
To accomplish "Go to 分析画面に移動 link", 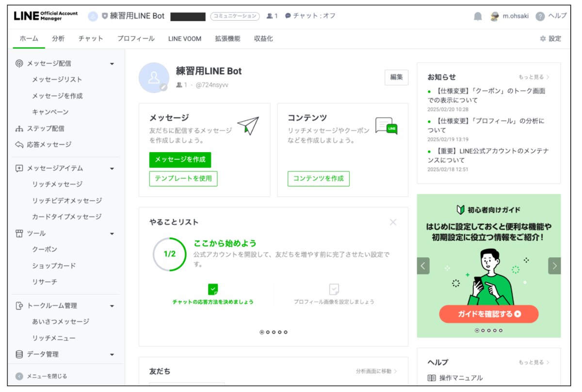I will coord(376,371).
